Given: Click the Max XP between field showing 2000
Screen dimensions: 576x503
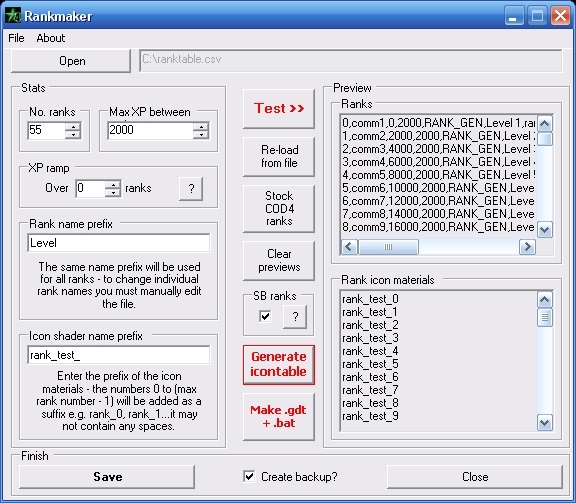Looking at the screenshot, I should tap(150, 130).
